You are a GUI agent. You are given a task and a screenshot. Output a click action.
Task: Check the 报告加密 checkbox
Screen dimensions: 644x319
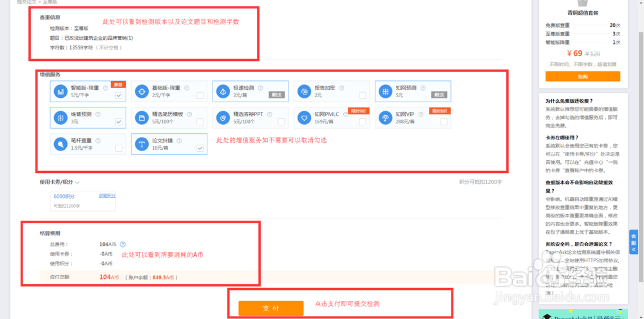click(x=363, y=96)
